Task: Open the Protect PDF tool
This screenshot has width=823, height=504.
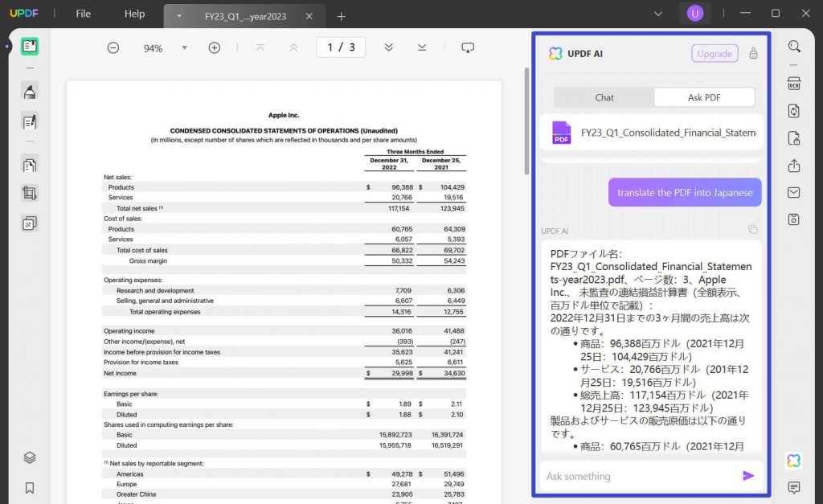Action: pyautogui.click(x=793, y=138)
